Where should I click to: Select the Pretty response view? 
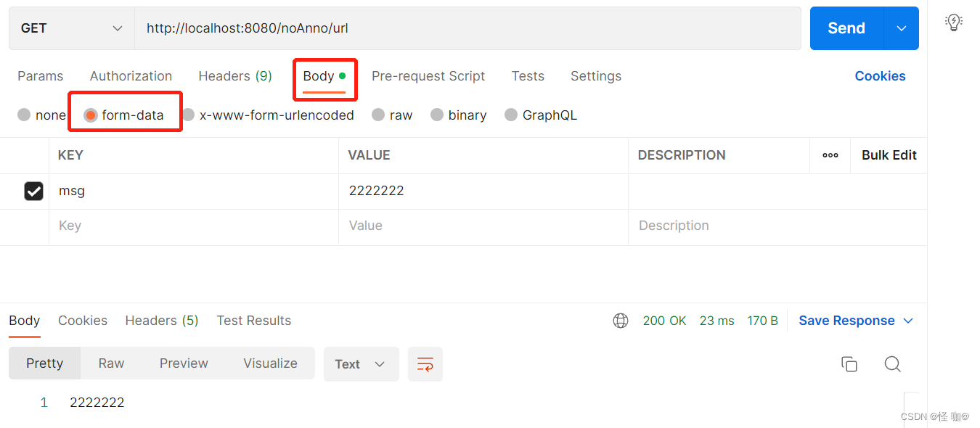tap(44, 363)
